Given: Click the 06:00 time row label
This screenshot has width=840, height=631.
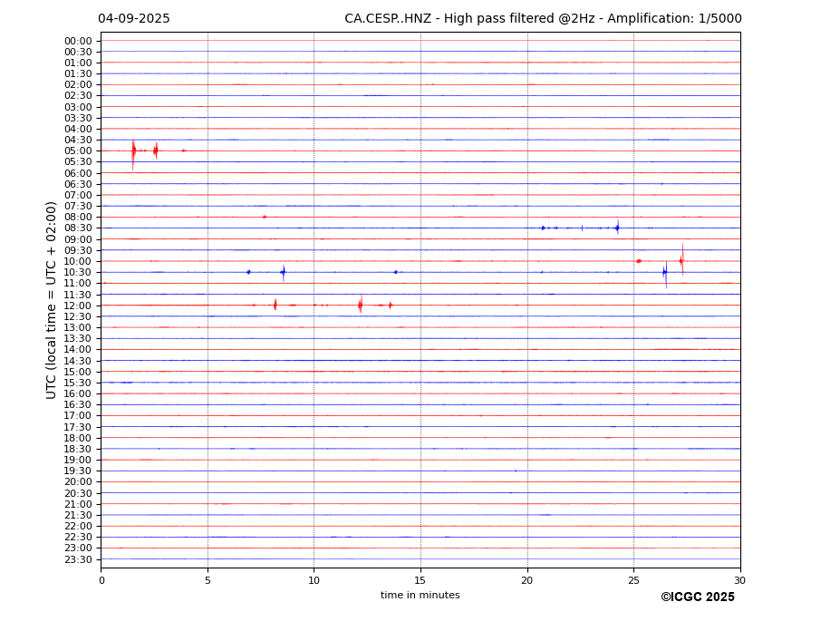Looking at the screenshot, I should [78, 173].
